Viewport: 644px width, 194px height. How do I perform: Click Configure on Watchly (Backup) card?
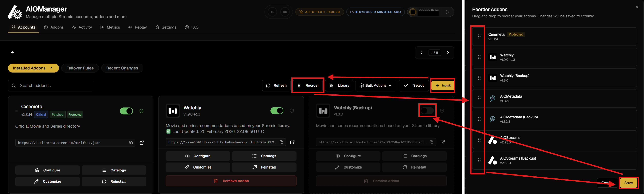pos(348,156)
